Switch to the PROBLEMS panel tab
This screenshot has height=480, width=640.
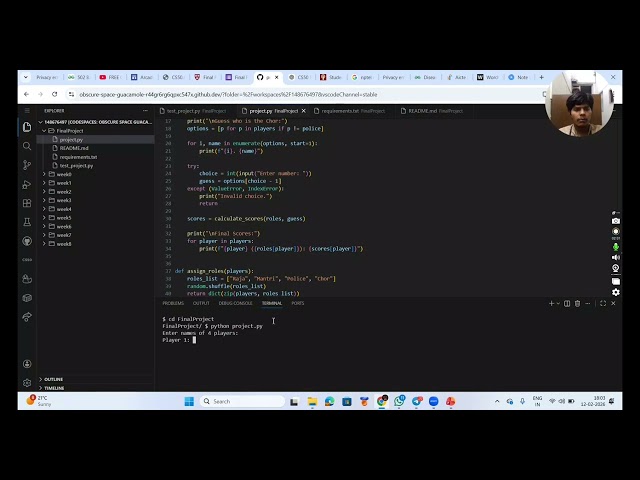tap(173, 303)
